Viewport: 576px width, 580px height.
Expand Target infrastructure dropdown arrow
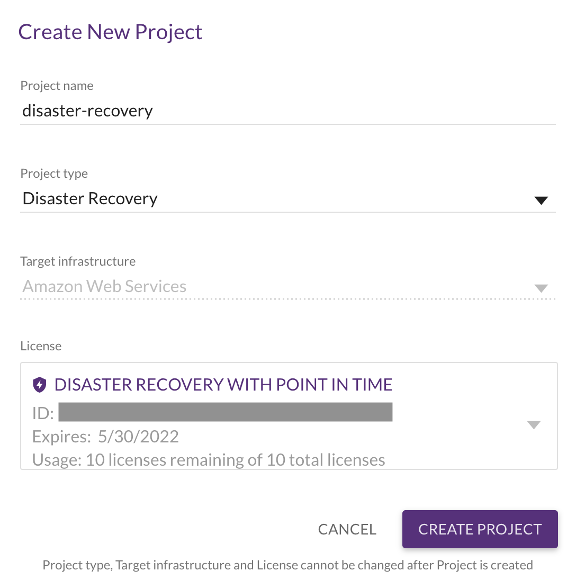point(541,288)
